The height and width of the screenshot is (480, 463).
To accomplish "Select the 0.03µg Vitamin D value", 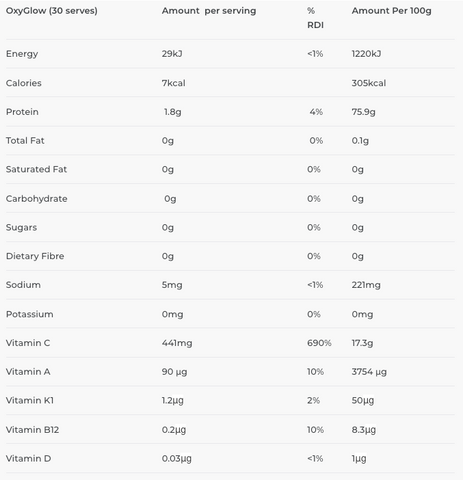I will (x=177, y=459).
